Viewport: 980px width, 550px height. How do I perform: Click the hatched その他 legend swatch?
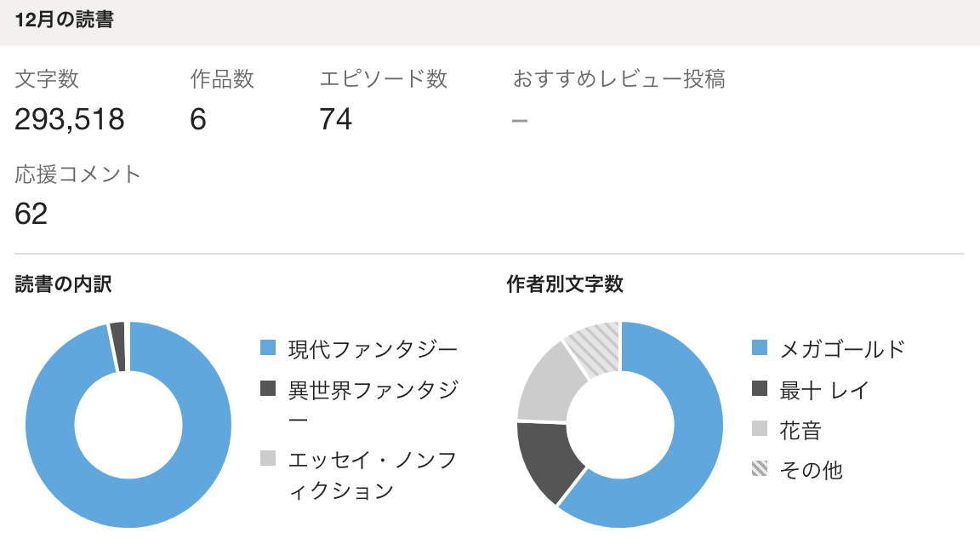760,468
